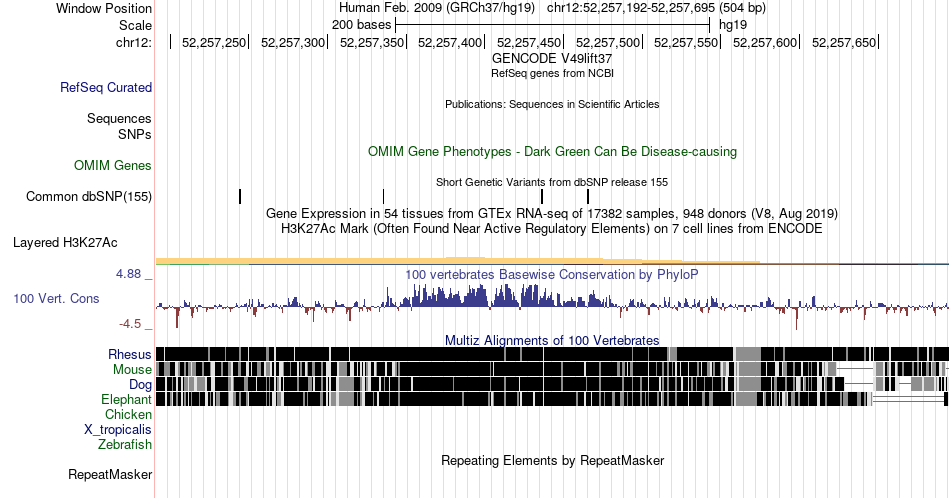This screenshot has height=498, width=950.
Task: Click the OMIM Gene Phenotypes green title
Action: click(552, 151)
